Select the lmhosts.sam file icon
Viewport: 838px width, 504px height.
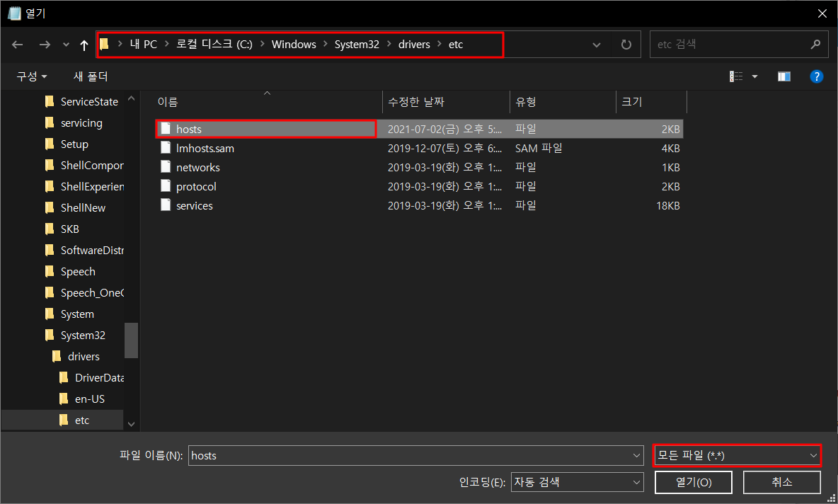tap(166, 149)
